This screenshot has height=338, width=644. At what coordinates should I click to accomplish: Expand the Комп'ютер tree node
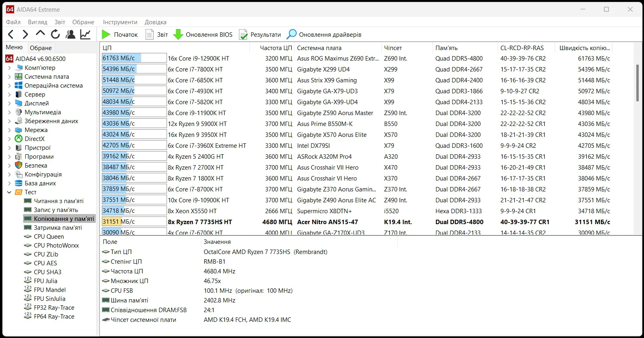pyautogui.click(x=9, y=68)
